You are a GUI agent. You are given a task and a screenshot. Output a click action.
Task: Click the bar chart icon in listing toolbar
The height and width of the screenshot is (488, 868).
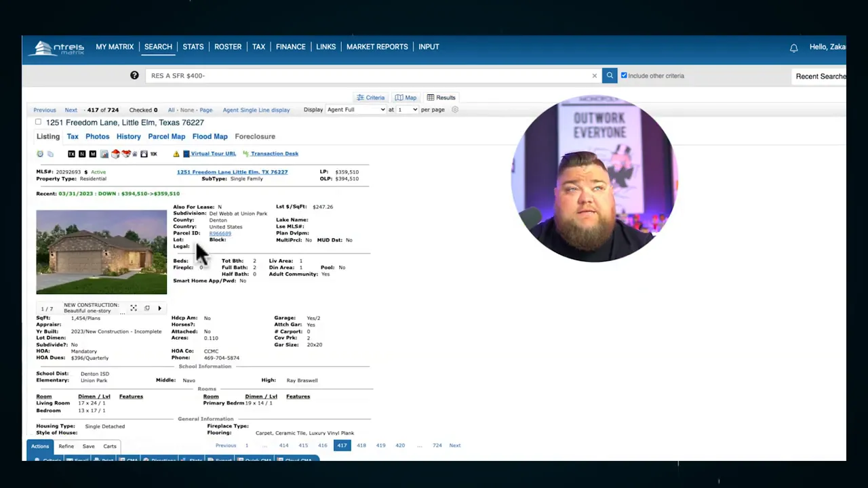coord(104,154)
